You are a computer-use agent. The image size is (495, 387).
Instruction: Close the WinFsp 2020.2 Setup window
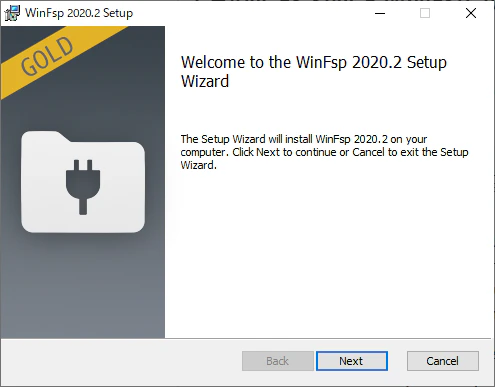471,13
